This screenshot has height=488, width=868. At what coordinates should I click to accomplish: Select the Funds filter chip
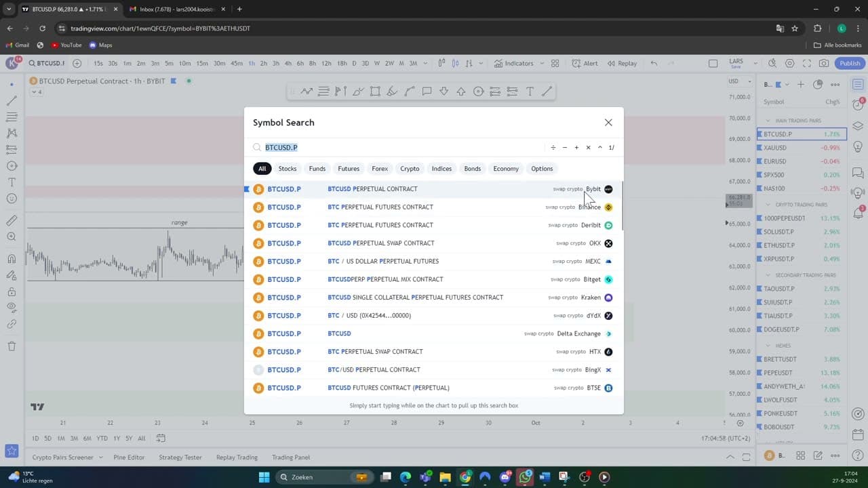point(317,169)
